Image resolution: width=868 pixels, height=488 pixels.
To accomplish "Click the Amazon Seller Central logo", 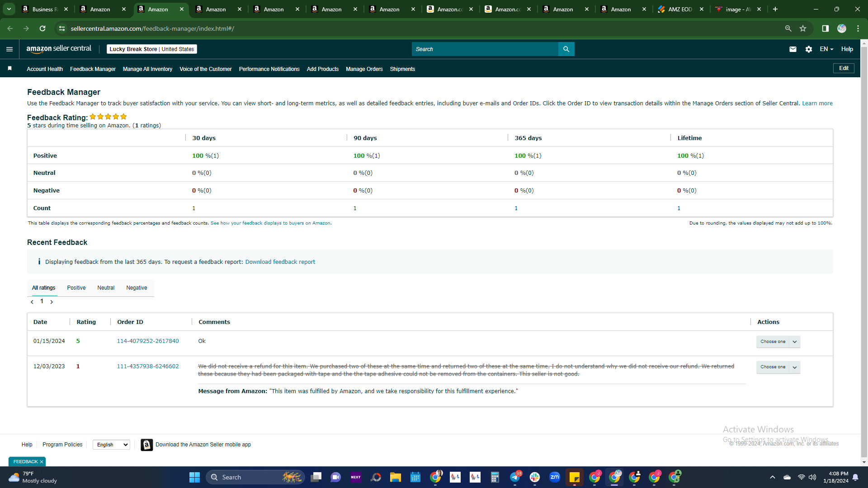I will 59,49.
